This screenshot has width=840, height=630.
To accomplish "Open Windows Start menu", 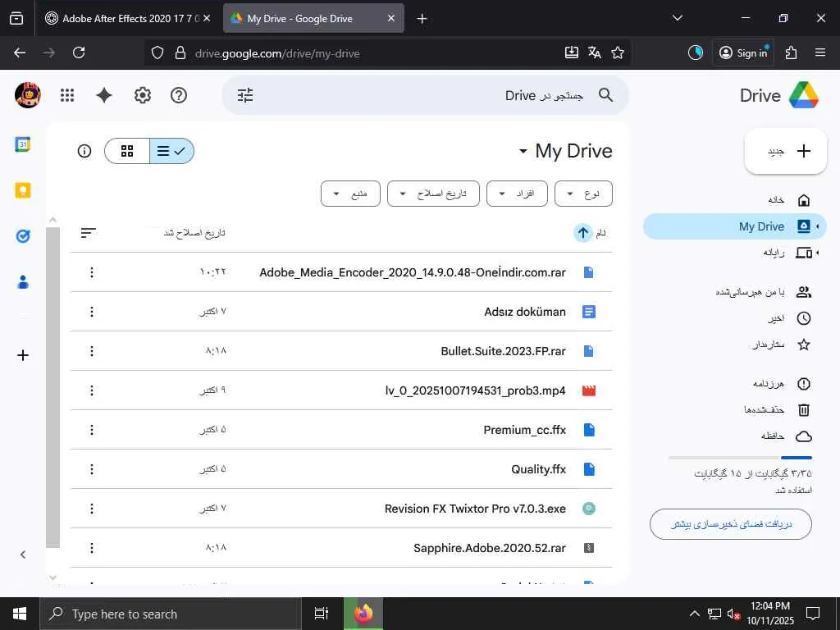I will click(20, 614).
